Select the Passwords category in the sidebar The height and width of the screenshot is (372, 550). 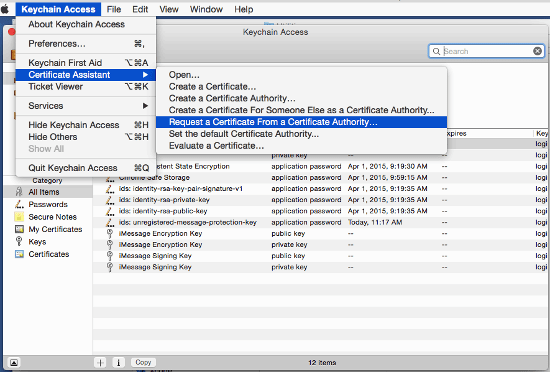pos(48,204)
